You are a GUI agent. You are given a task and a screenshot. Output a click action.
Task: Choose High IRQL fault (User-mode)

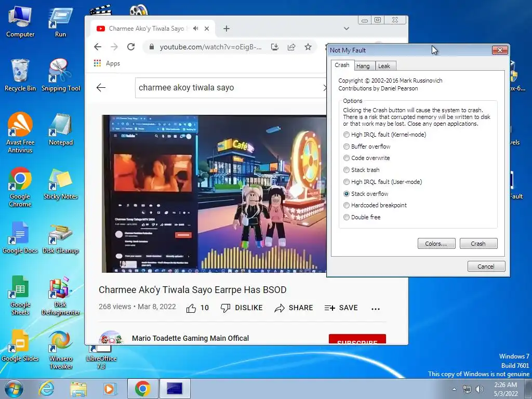383,182
